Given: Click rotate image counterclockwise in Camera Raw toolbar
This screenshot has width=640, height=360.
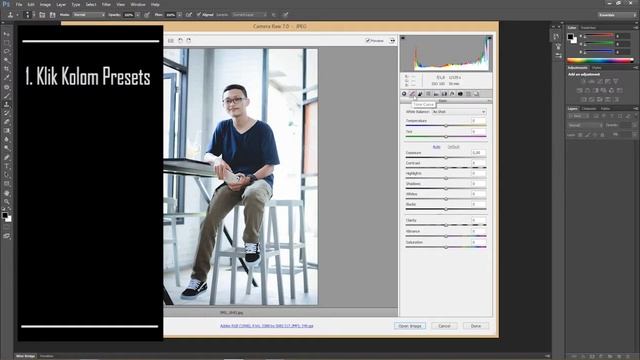Looking at the screenshot, I should pyautogui.click(x=180, y=40).
